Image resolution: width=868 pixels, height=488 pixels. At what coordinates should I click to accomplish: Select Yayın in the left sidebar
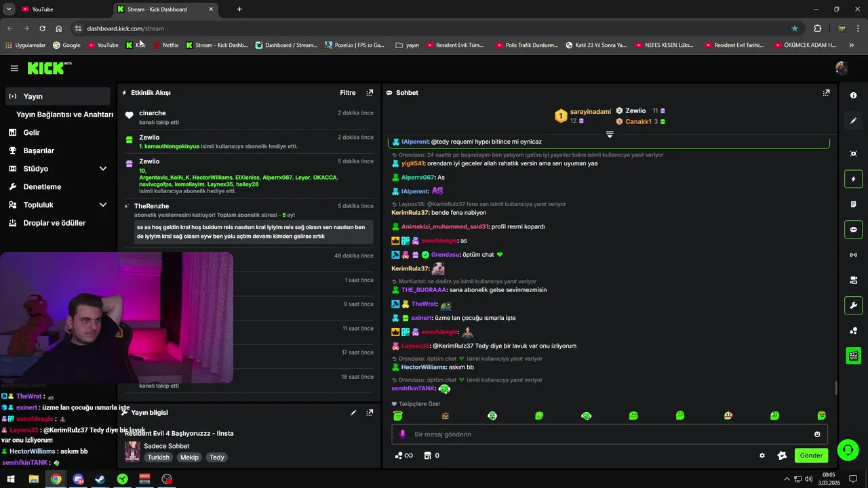tap(56, 96)
